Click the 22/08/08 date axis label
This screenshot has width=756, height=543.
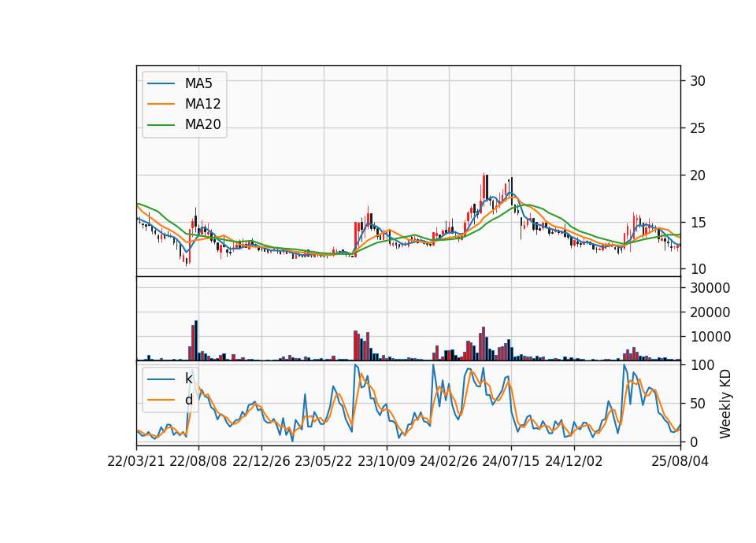click(198, 462)
